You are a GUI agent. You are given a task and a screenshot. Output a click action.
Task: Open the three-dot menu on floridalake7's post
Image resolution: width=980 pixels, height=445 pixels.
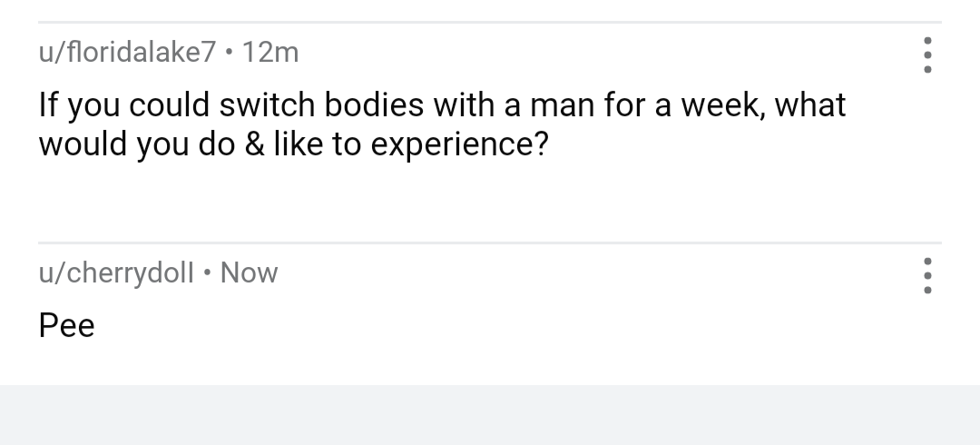coord(927,55)
